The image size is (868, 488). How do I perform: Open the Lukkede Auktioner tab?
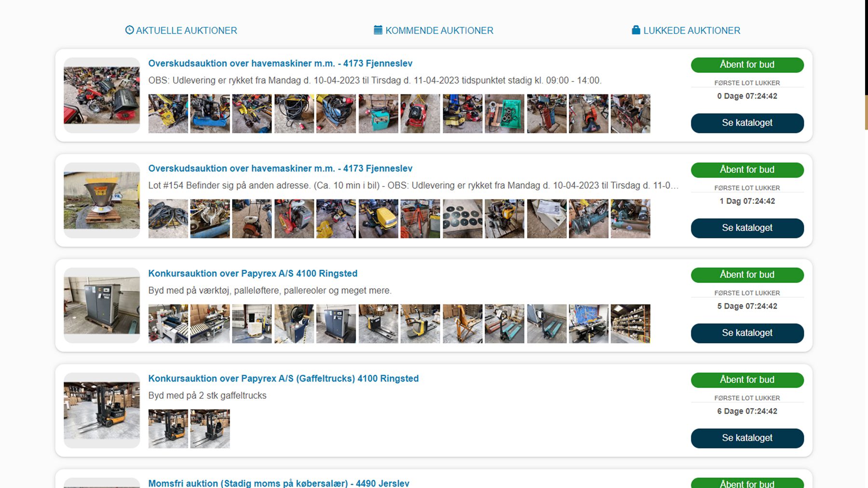coord(686,30)
